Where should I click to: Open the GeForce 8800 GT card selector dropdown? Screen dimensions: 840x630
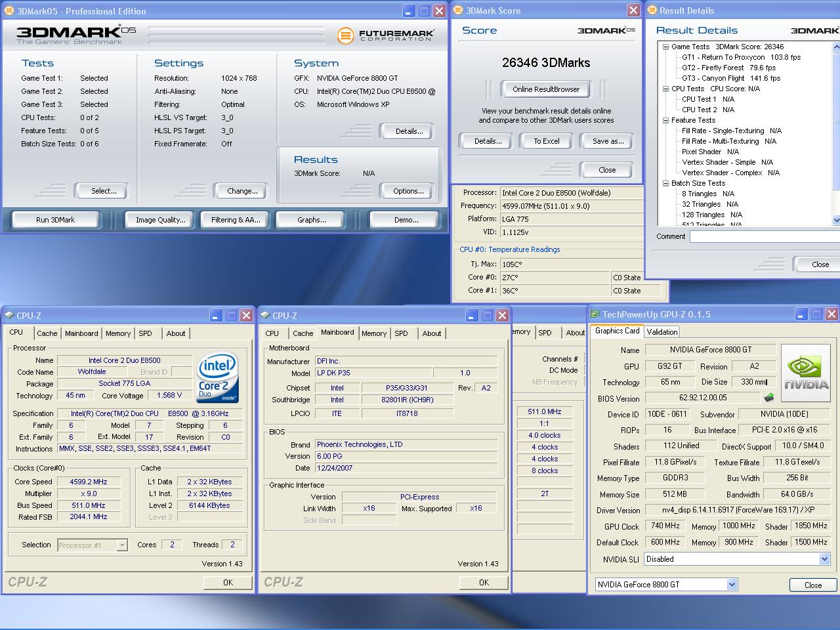pyautogui.click(x=732, y=585)
